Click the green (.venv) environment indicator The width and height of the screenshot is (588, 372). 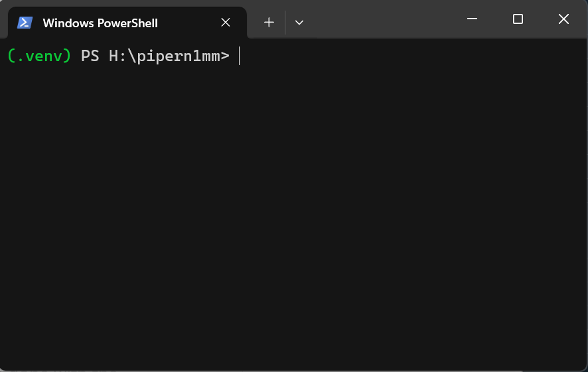coord(39,56)
